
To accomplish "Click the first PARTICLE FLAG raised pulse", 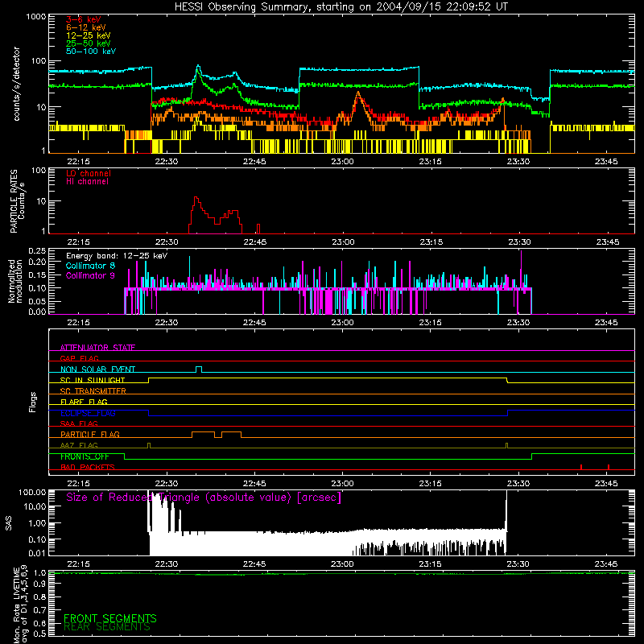I will [203, 435].
